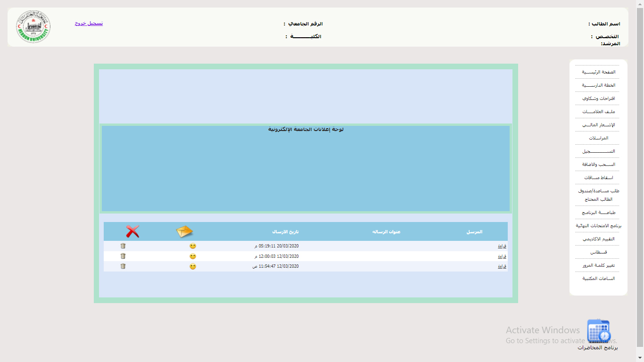Click the envelope icon above the message list
The height and width of the screenshot is (362, 644).
coord(184,231)
